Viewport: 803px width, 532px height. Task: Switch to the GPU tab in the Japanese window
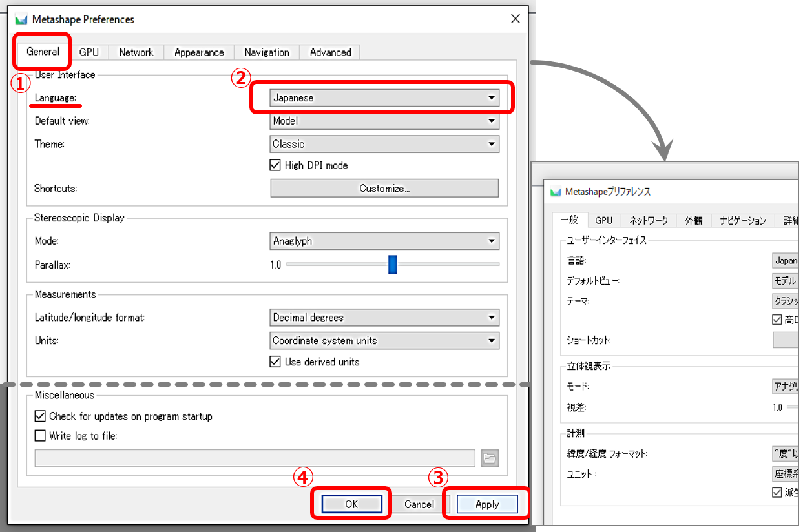pyautogui.click(x=603, y=221)
